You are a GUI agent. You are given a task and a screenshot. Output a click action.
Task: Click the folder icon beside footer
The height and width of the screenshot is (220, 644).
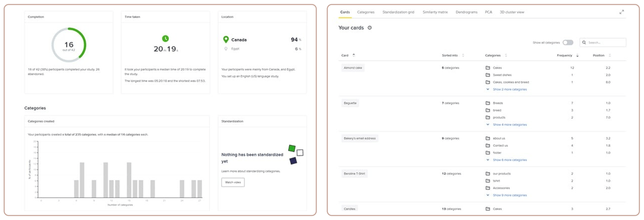point(488,153)
